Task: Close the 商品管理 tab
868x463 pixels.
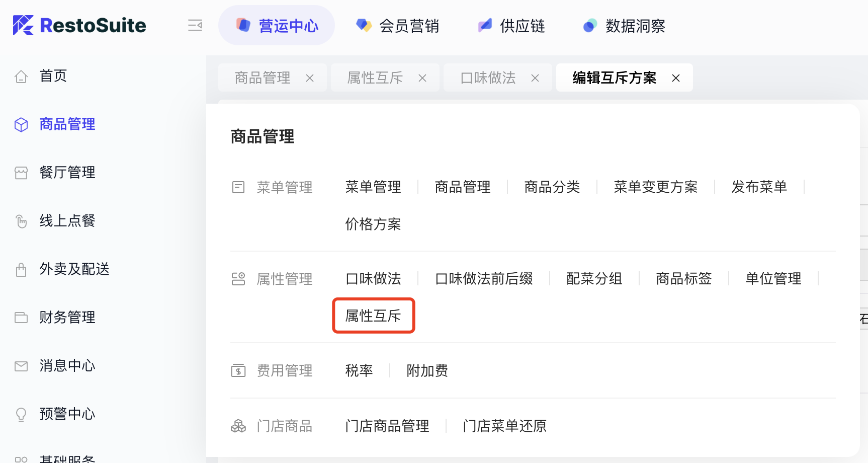Action: [x=310, y=78]
